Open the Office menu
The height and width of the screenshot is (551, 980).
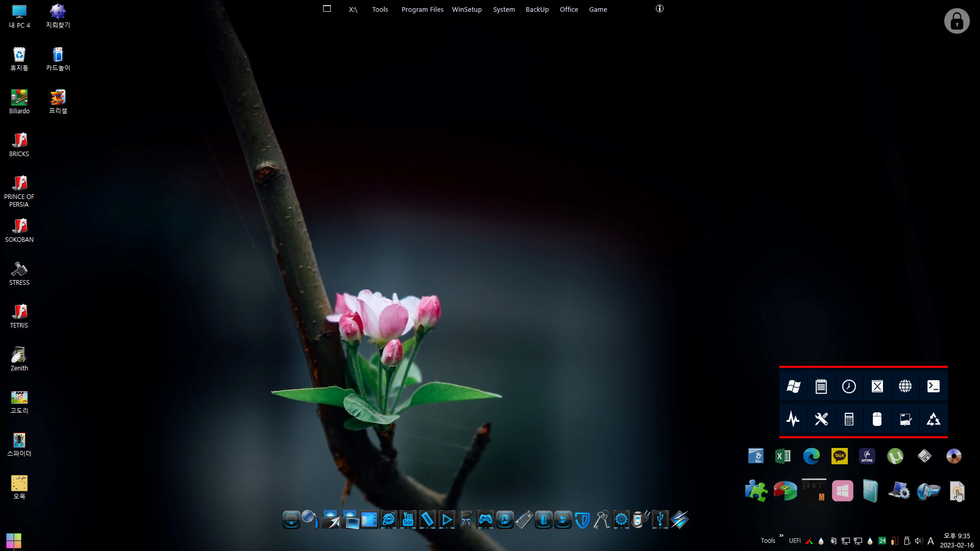tap(569, 9)
